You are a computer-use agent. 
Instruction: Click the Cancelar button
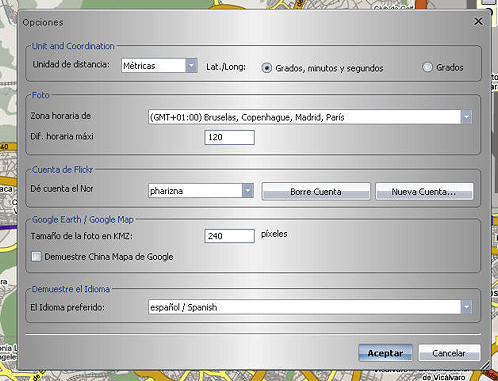(449, 353)
